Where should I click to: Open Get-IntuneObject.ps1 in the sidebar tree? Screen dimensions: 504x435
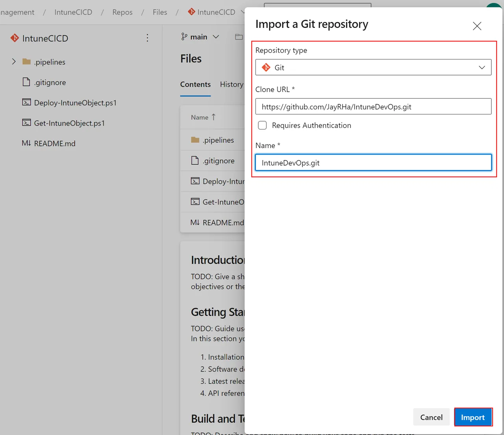click(69, 123)
